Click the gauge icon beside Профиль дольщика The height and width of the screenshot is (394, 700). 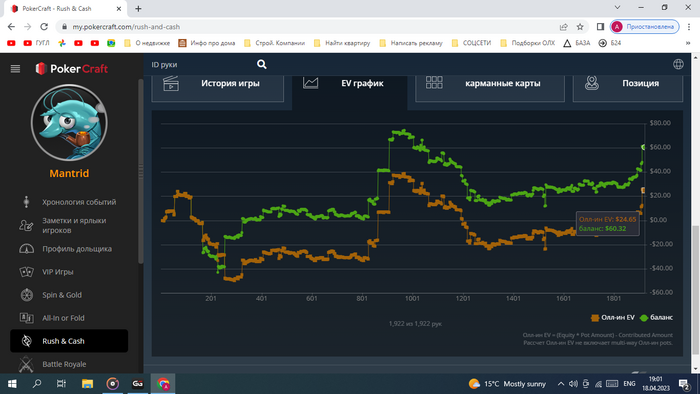pyautogui.click(x=26, y=249)
